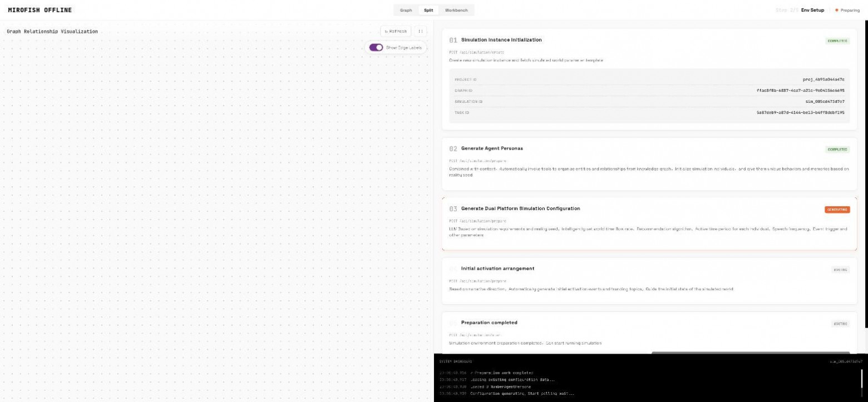Click the Preparation completed heading
The height and width of the screenshot is (402, 868).
(489, 322)
